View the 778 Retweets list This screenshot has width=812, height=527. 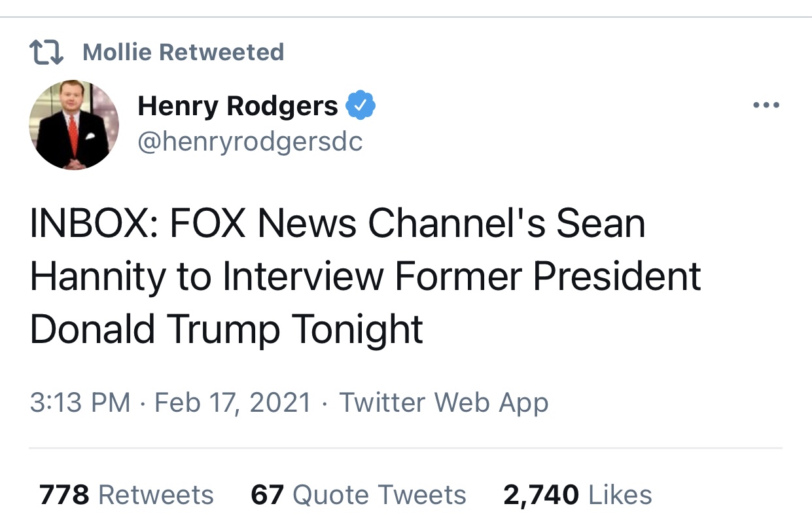pyautogui.click(x=126, y=495)
